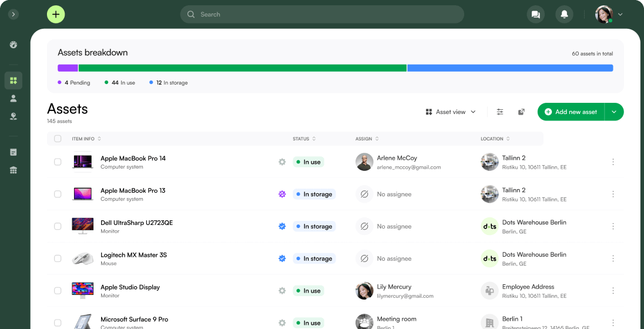The width and height of the screenshot is (644, 329).
Task: Click gear badge on Microsoft Surface 9 Pro row
Action: click(282, 323)
